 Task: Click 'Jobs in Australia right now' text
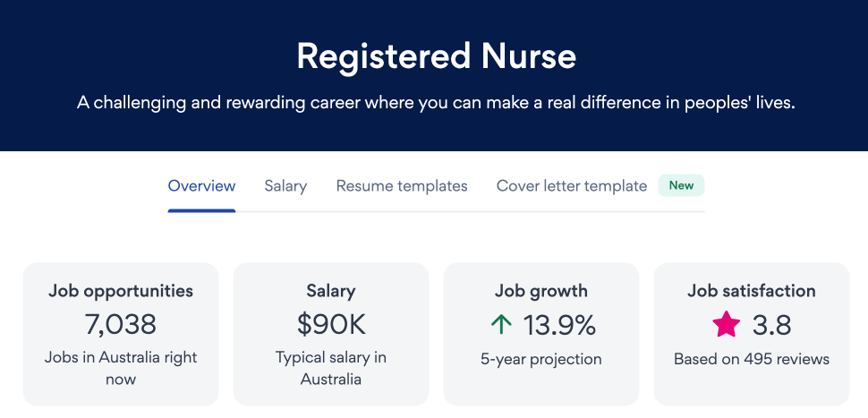(121, 368)
